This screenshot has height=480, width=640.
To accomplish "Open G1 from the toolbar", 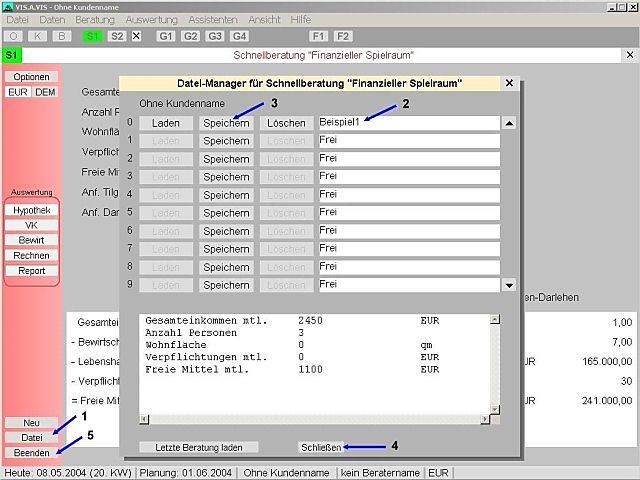I will 166,36.
